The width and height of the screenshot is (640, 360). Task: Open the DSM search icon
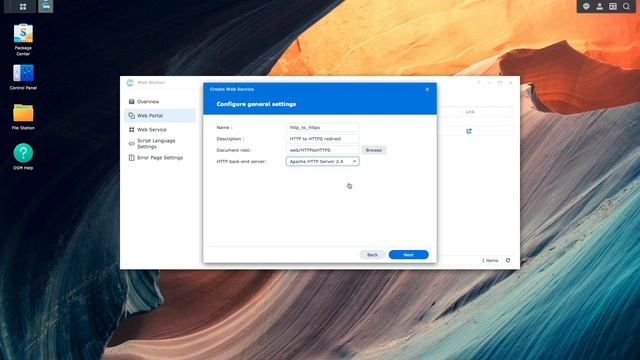click(x=626, y=6)
